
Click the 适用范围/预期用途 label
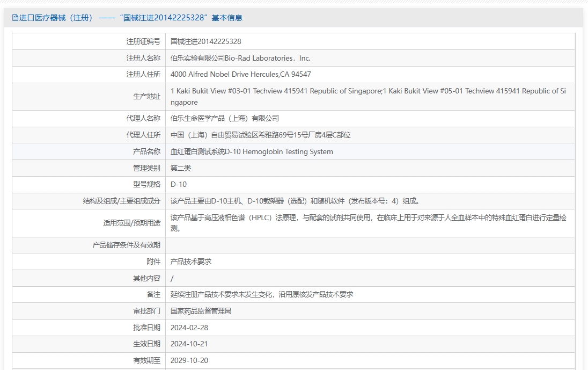(x=131, y=223)
